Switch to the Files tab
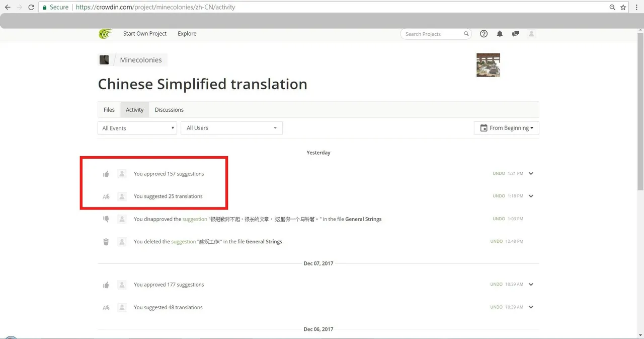The height and width of the screenshot is (339, 644). (109, 110)
